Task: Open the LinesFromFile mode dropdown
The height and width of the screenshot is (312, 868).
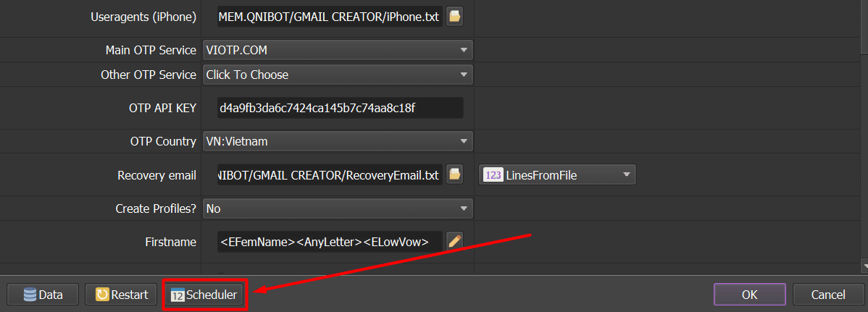Action: 557,174
